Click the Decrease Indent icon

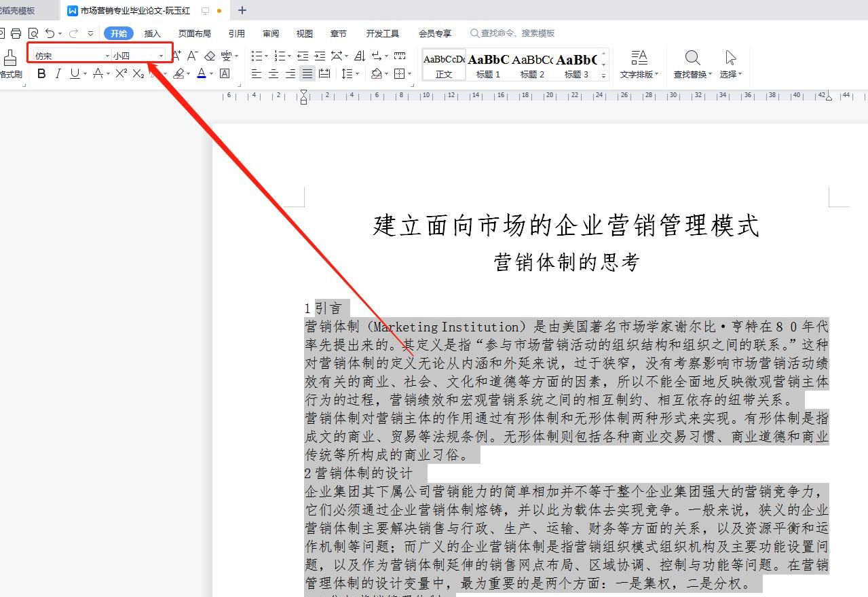(x=302, y=56)
